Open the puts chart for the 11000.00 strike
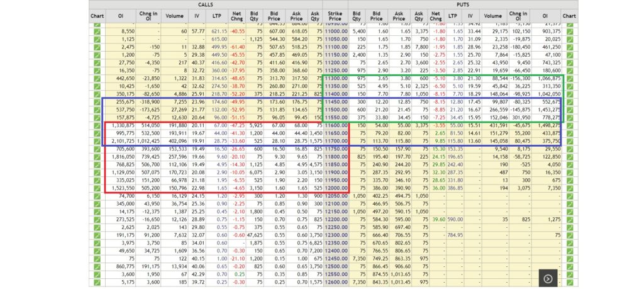The width and height of the screenshot is (644, 289). pos(570,30)
